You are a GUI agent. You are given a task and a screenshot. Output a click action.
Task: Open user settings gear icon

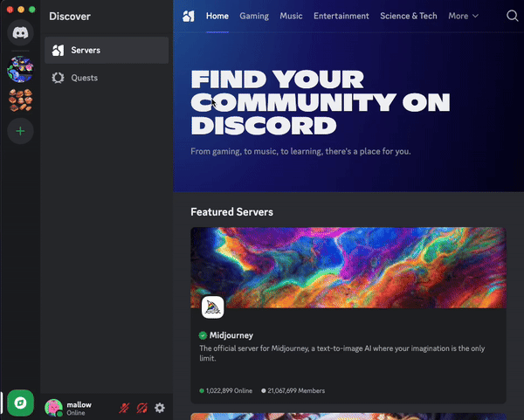tap(160, 408)
